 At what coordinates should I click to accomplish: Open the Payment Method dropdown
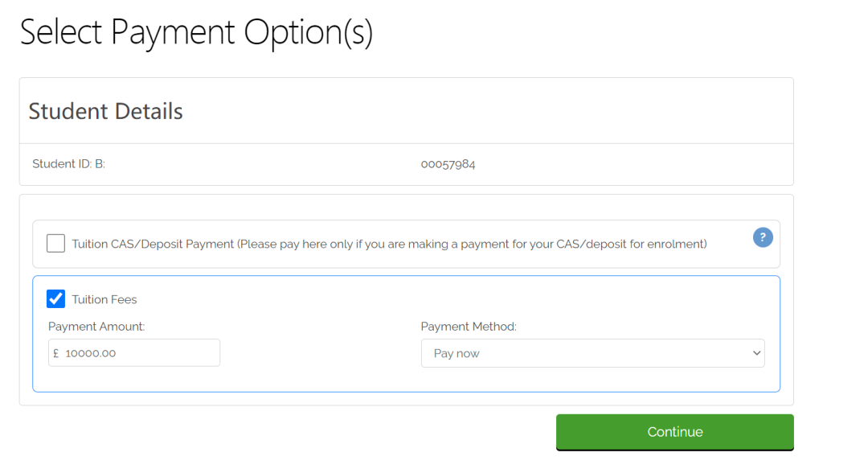tap(592, 353)
